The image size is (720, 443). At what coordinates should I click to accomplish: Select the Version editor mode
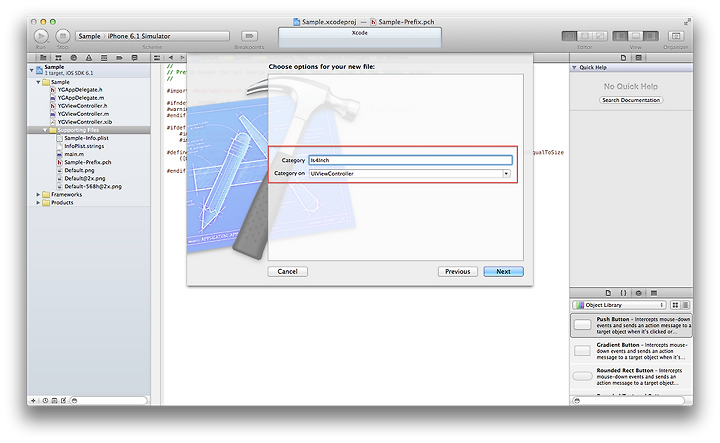pyautogui.click(x=601, y=36)
